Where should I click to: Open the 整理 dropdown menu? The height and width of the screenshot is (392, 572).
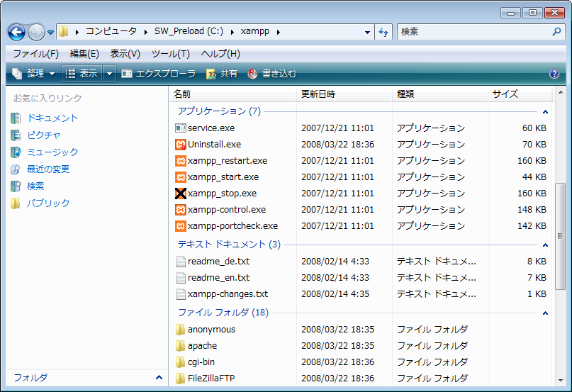coord(33,74)
